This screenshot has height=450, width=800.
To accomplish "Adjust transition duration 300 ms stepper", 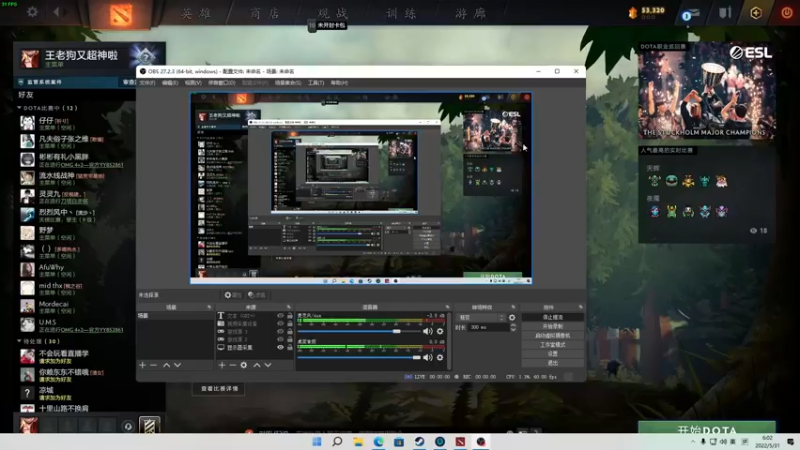I will coord(513,328).
